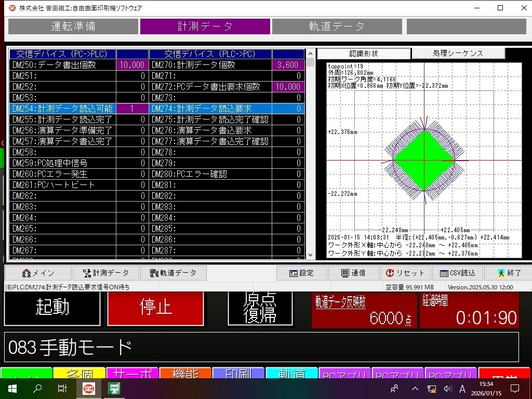
Task: Click the 終了 exit button
Action: 509,273
